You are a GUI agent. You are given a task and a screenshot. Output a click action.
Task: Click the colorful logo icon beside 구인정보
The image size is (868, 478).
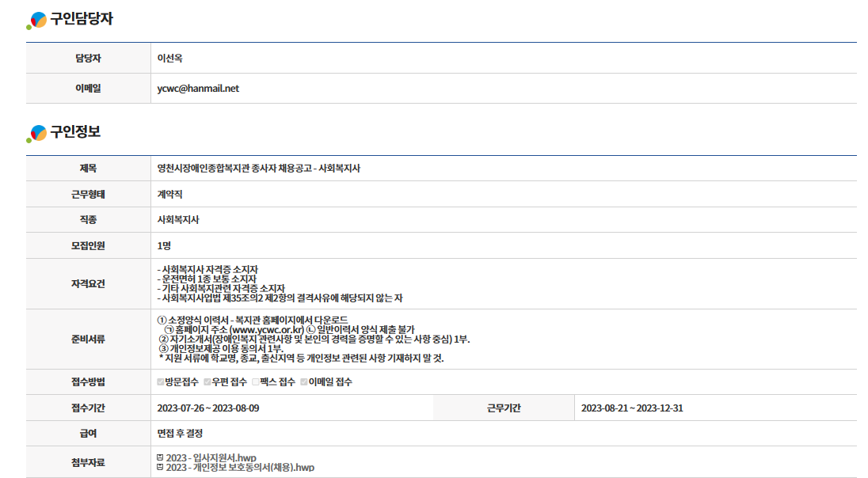pyautogui.click(x=36, y=133)
